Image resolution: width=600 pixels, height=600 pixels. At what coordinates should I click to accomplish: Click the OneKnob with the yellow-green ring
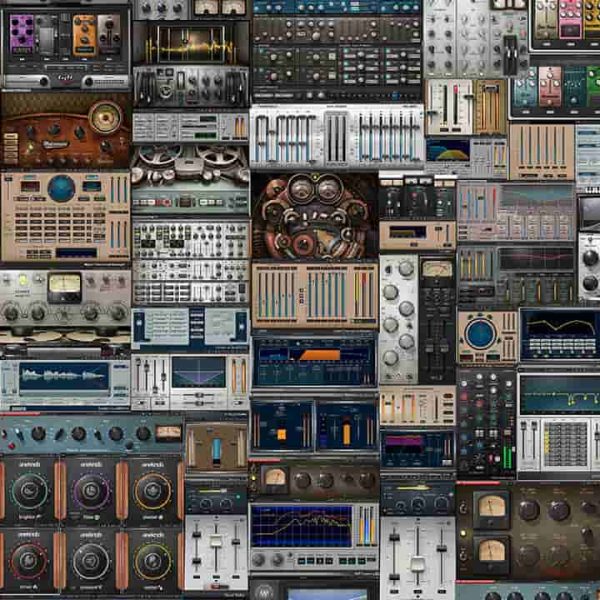(153, 561)
